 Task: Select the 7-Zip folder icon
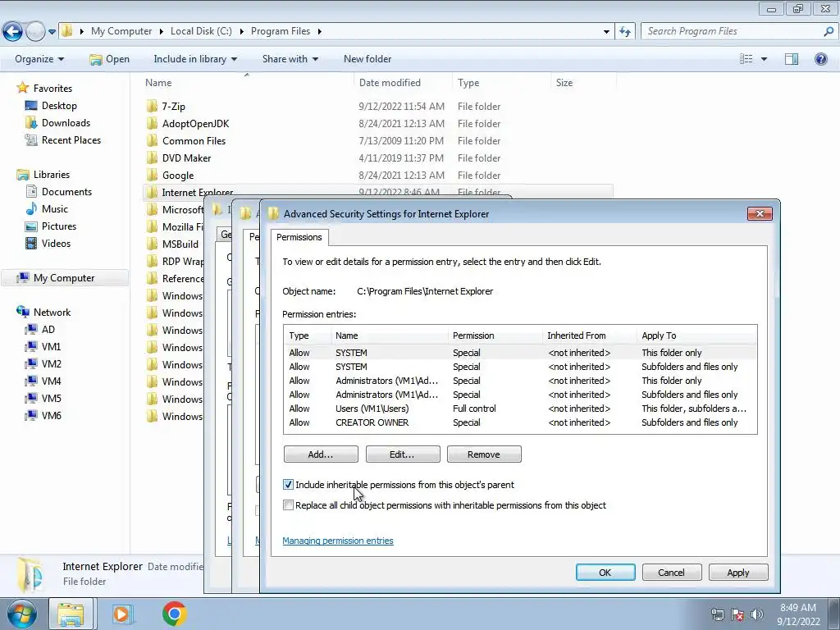coord(152,106)
